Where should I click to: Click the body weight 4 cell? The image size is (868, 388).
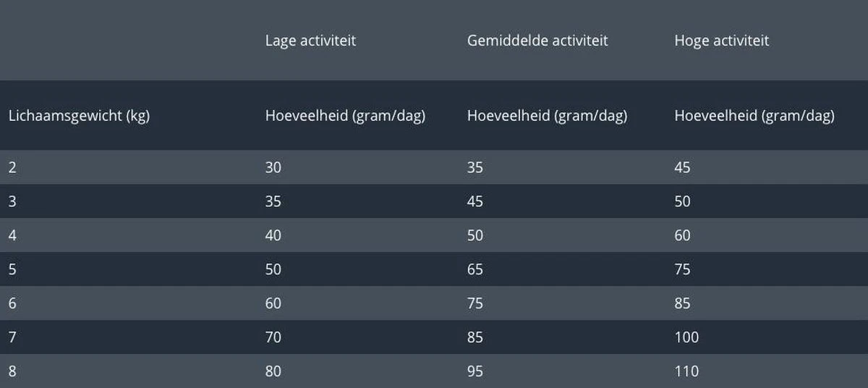point(12,235)
